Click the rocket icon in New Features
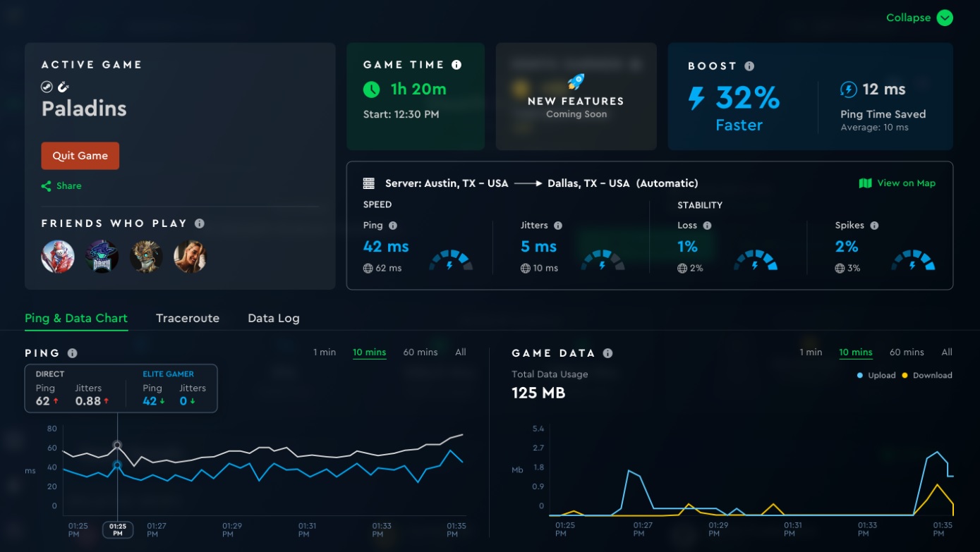This screenshot has width=980, height=552. tap(576, 82)
